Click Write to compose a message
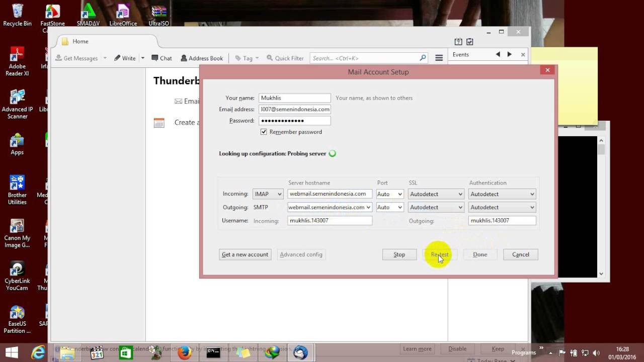 [125, 58]
